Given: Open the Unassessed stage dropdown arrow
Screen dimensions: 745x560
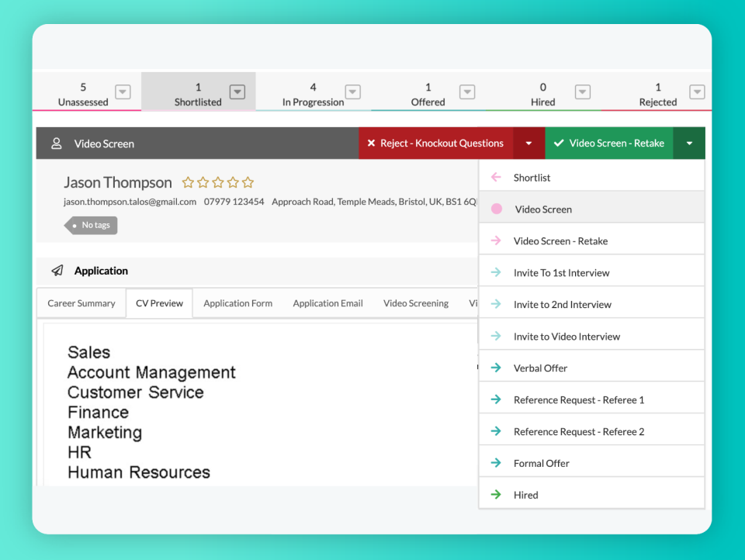Looking at the screenshot, I should 123,92.
